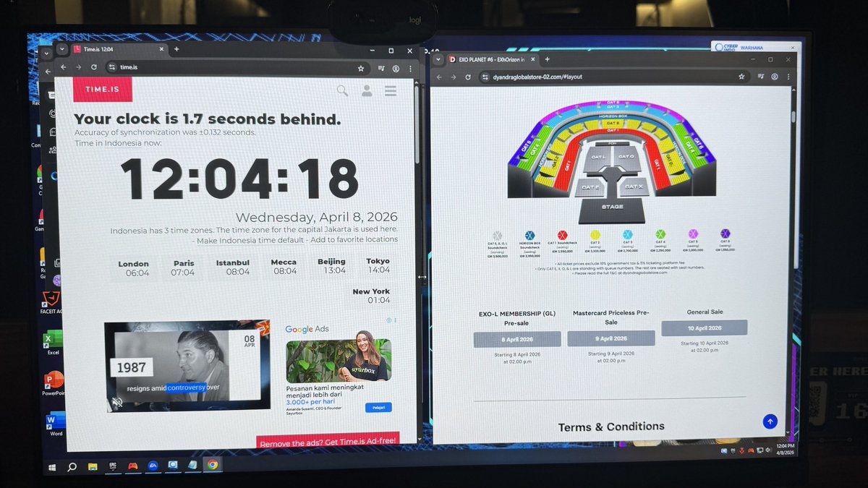The height and width of the screenshot is (488, 868).
Task: Click the Sayurbox ad photo
Action: (339, 361)
